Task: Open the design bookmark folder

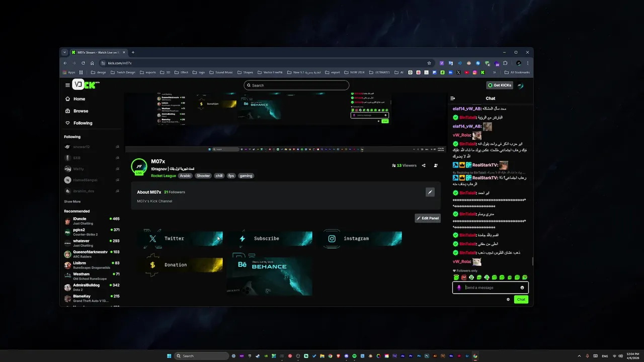Action: (98, 72)
